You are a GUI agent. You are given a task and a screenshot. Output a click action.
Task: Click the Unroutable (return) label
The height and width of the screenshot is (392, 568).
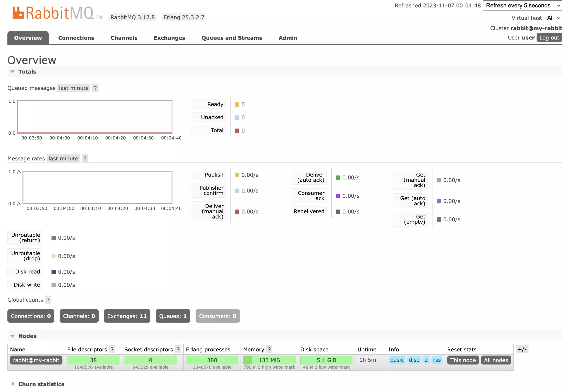(25, 237)
